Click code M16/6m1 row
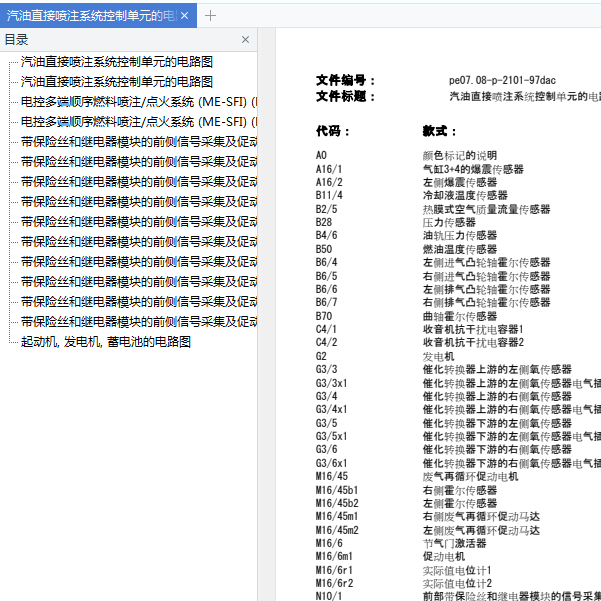 pyautogui.click(x=334, y=556)
